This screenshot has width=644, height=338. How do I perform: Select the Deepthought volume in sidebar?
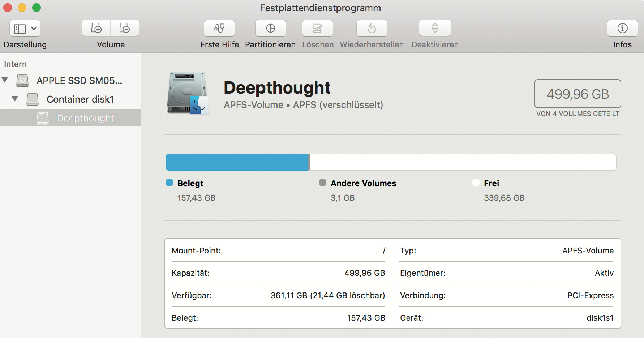tap(85, 118)
